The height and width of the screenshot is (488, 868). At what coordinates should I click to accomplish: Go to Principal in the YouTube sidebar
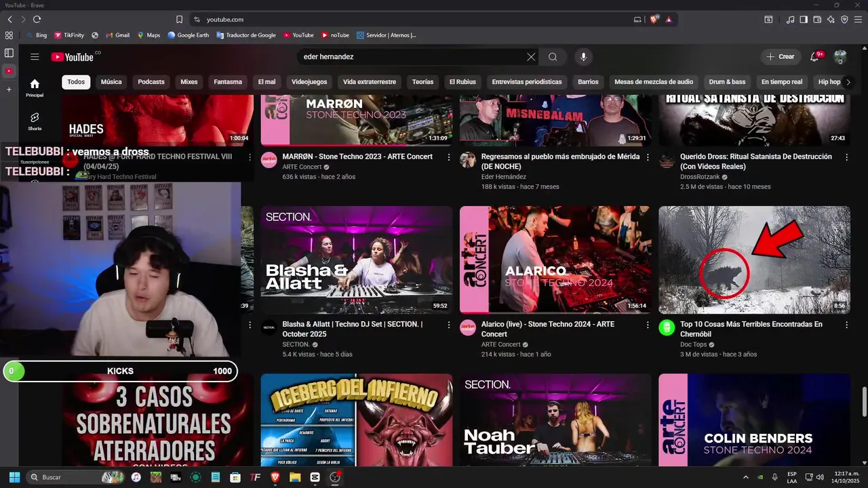tap(35, 87)
